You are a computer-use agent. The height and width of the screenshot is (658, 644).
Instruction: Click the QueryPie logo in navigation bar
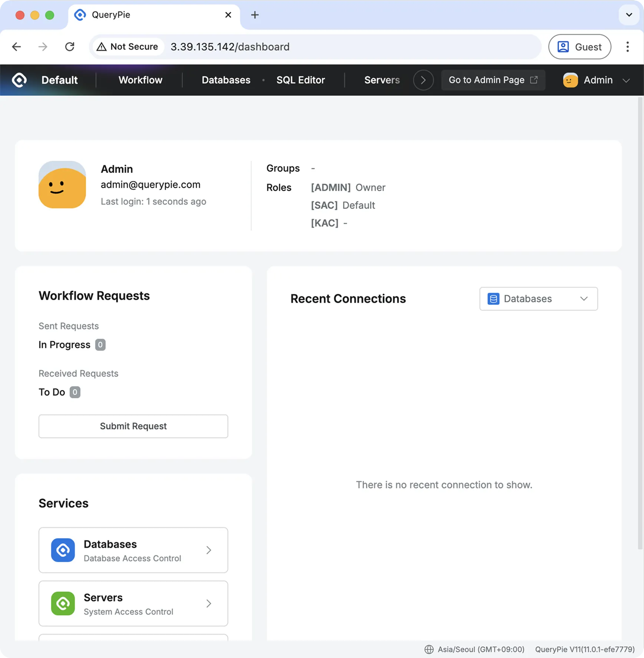(x=19, y=80)
